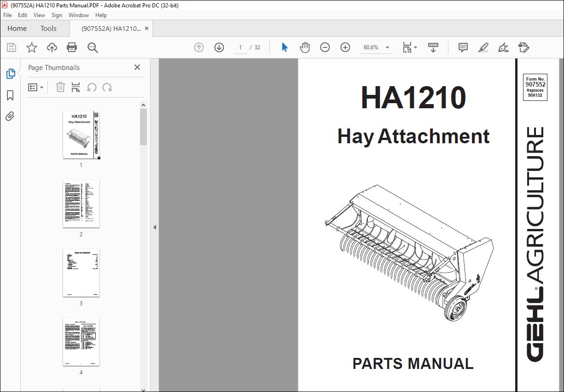This screenshot has width=564, height=392.
Task: Open the find text magnifier tool
Action: click(93, 47)
